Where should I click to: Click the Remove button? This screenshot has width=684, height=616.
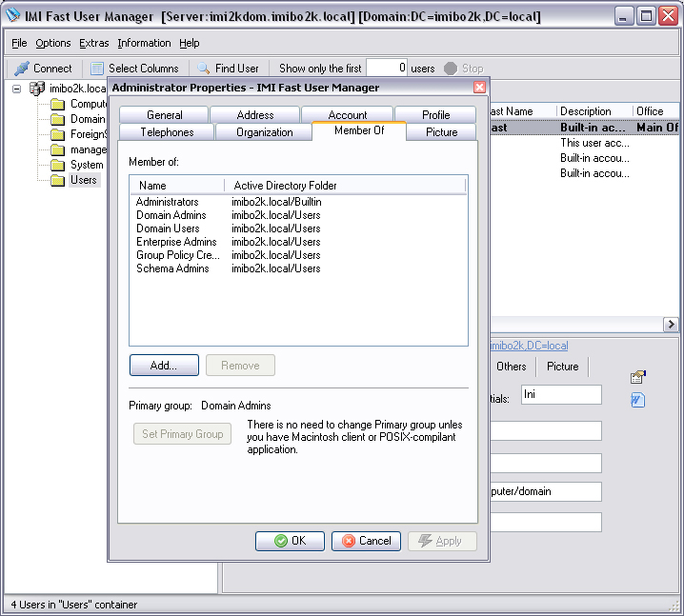tap(240, 365)
